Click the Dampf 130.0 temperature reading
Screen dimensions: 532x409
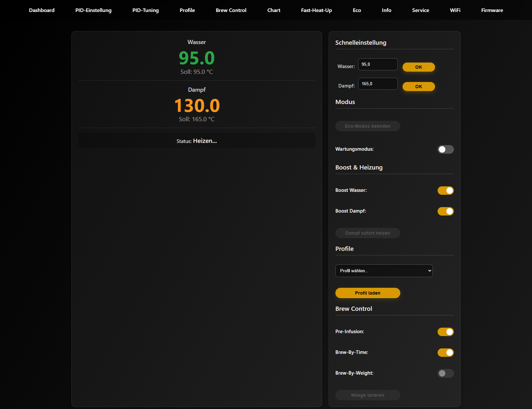197,106
